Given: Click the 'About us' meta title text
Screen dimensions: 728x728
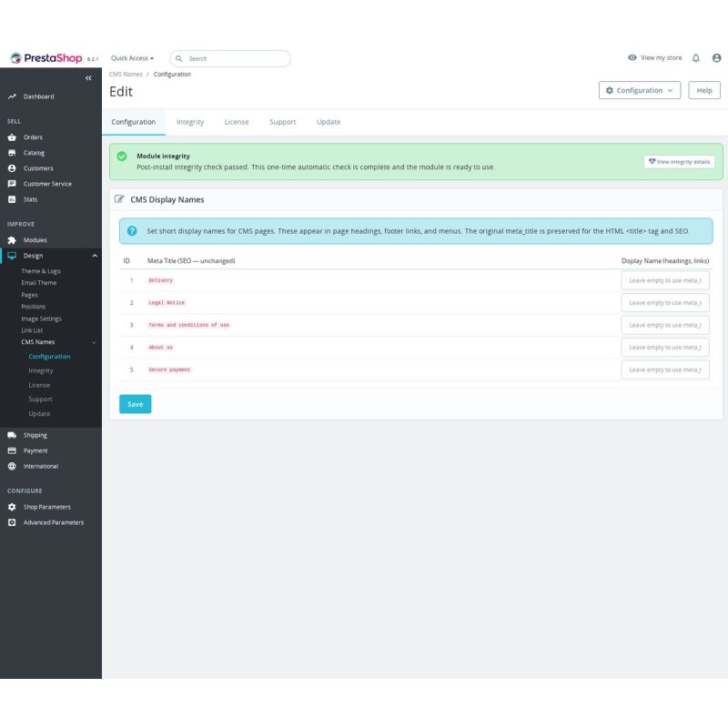Looking at the screenshot, I should point(161,348).
